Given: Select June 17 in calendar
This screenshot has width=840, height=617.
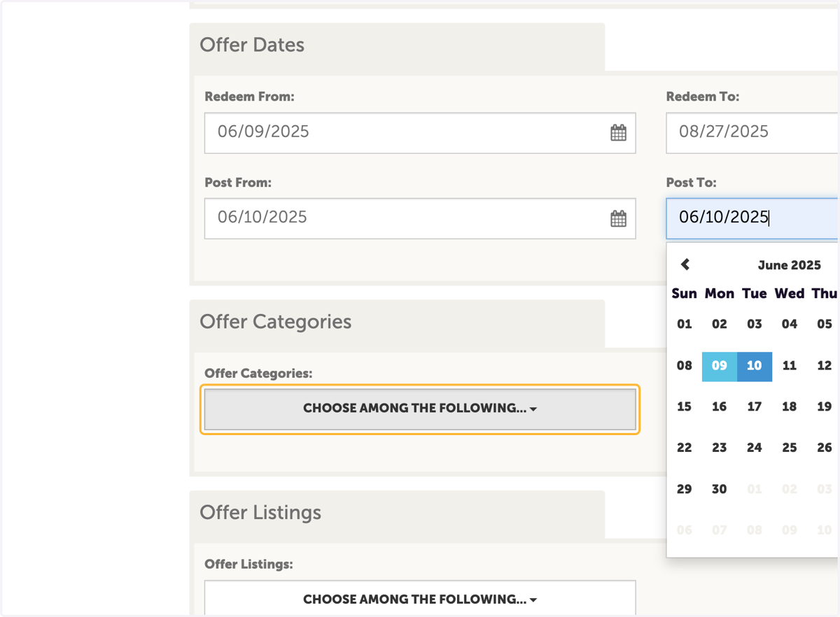Looking at the screenshot, I should pyautogui.click(x=755, y=406).
